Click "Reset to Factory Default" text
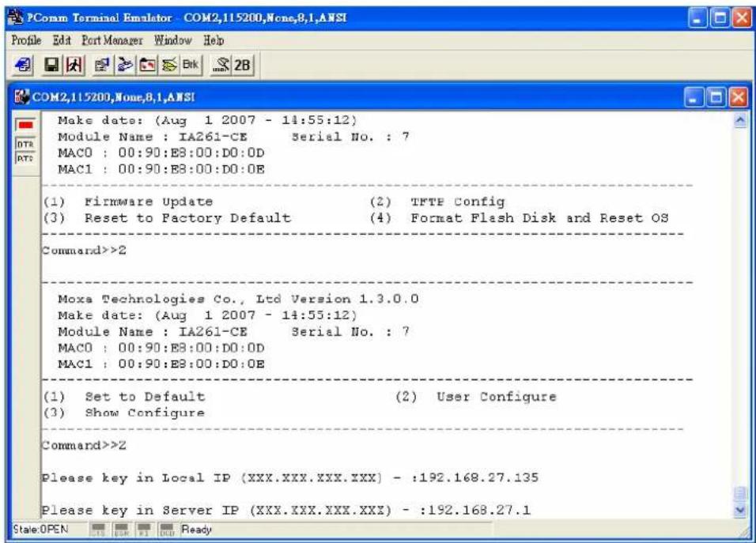This screenshot has width=756, height=543. tap(187, 218)
